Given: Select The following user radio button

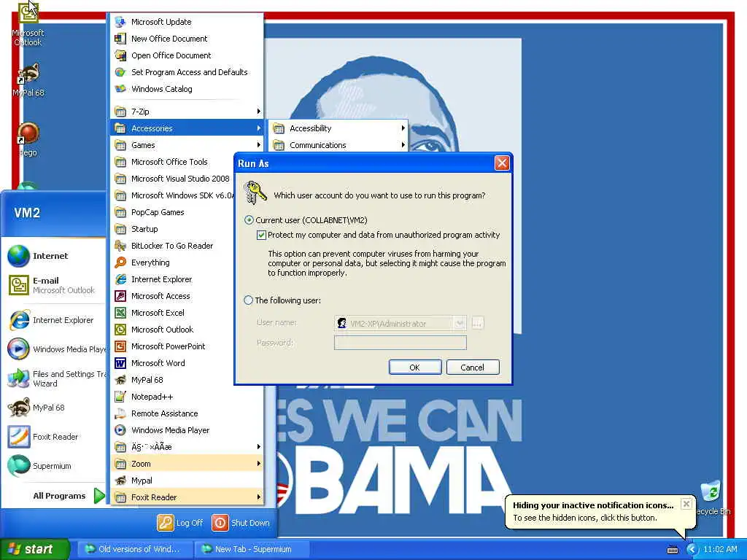Looking at the screenshot, I should 248,300.
